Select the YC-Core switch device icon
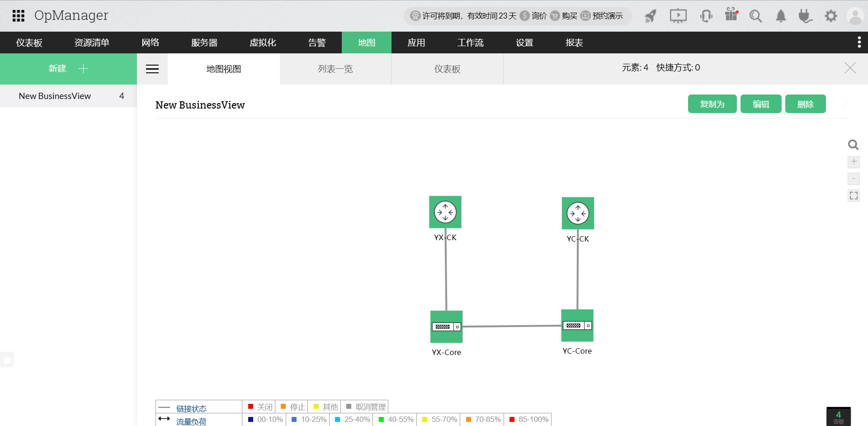Screen dimensions: 868x426 tap(577, 326)
